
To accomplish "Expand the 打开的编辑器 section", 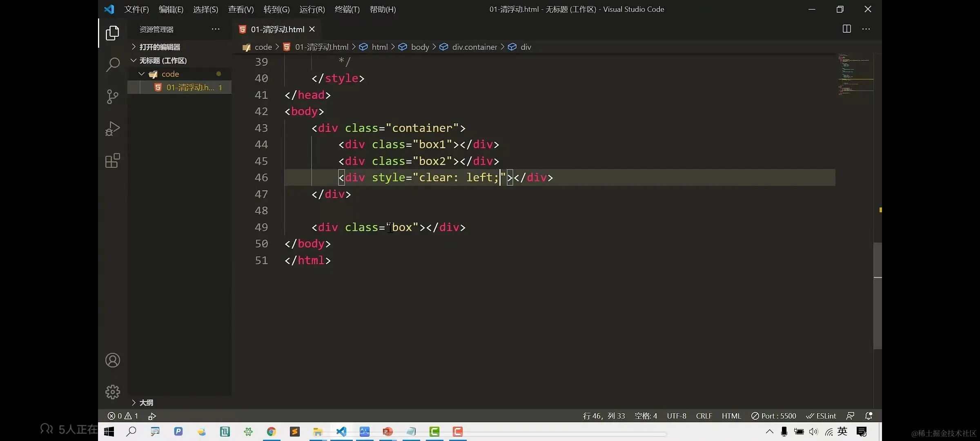I will [x=160, y=47].
